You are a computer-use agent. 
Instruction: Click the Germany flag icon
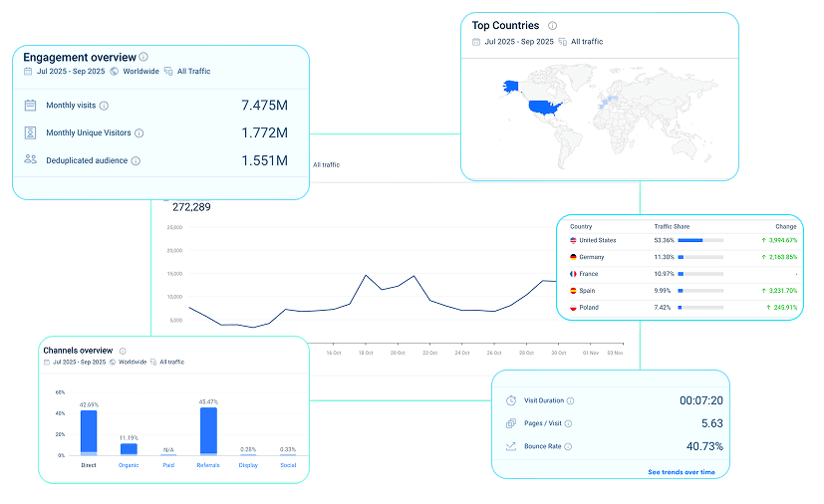pyautogui.click(x=573, y=257)
